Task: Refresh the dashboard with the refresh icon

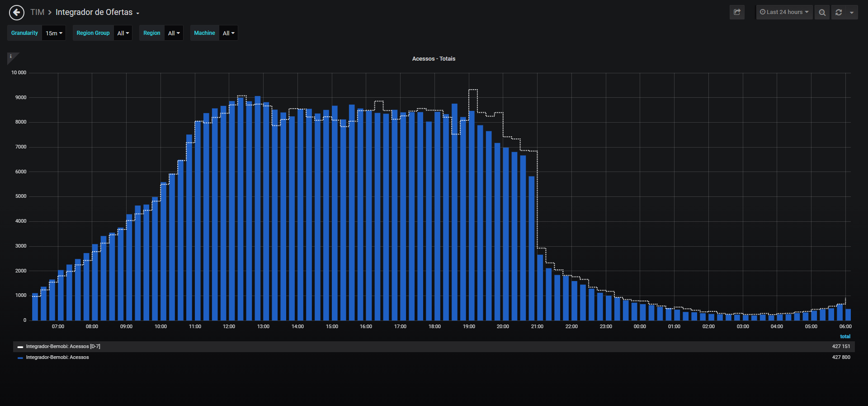Action: coord(839,12)
